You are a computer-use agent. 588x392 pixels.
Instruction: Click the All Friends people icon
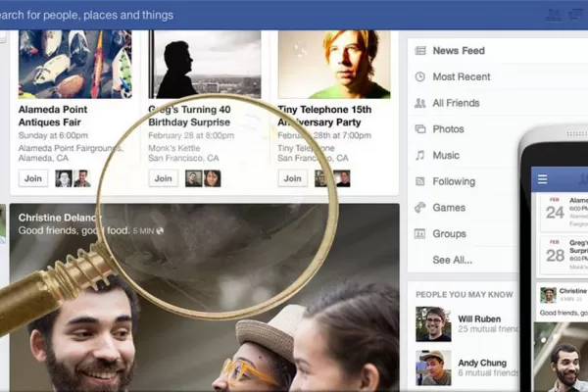coord(420,103)
